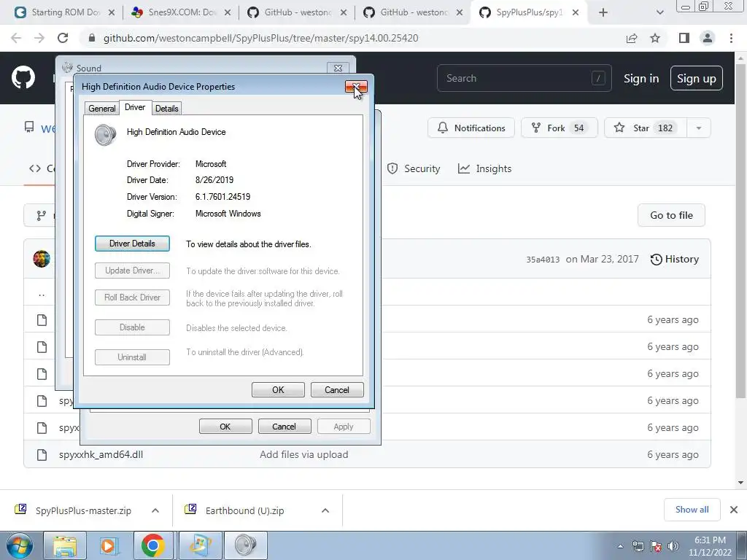Screen dimensions: 747x560
Task: Expand SpyPlusPlus-master.zip download options
Action: [155, 510]
